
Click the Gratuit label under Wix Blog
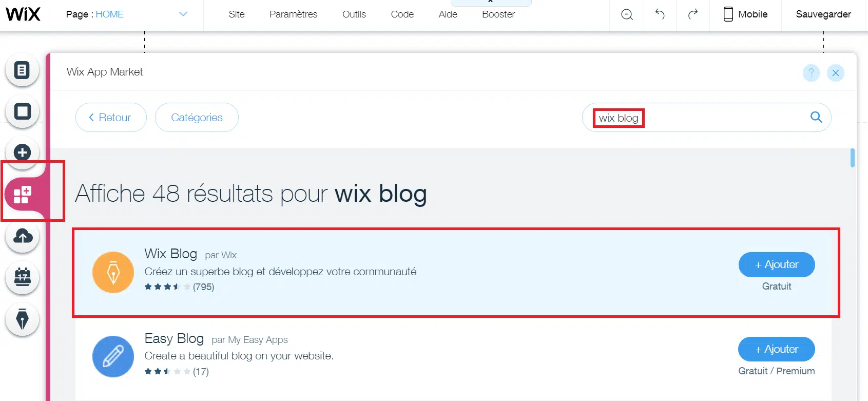pos(777,287)
